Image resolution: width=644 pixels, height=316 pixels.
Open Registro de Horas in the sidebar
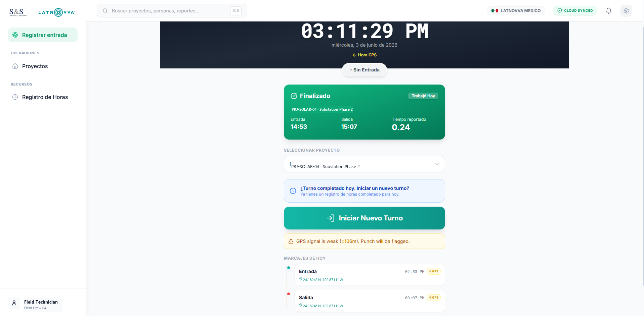point(43,97)
